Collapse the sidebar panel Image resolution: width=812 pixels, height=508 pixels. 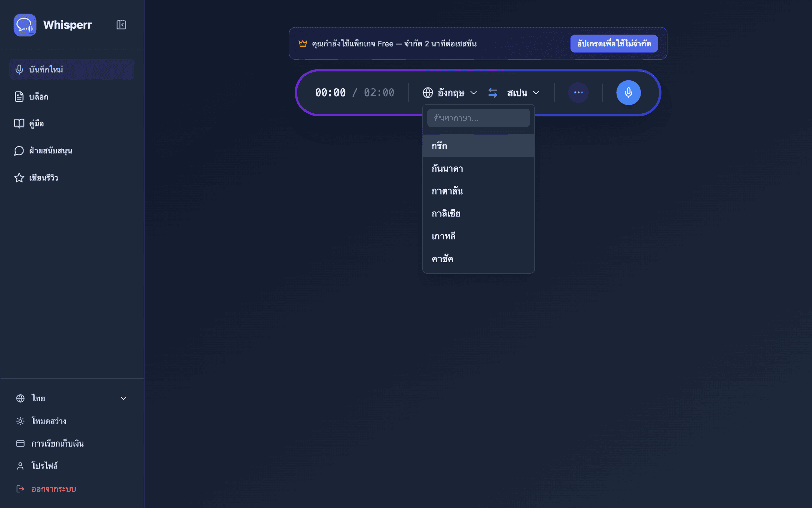coord(121,25)
